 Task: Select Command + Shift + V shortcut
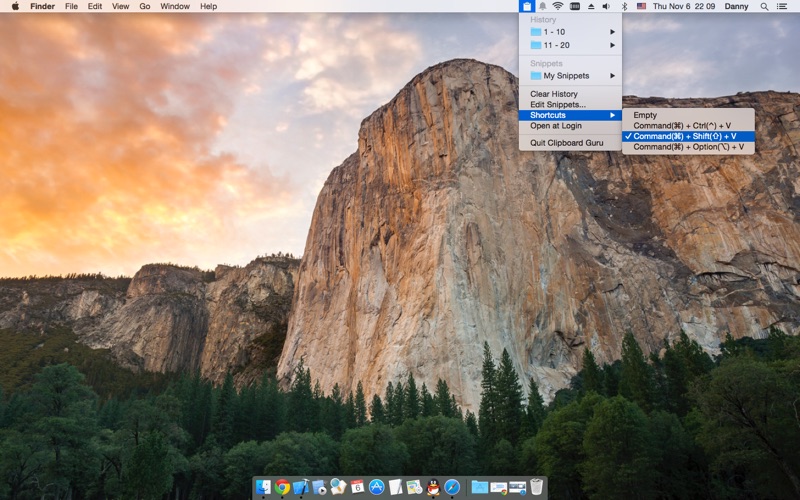685,136
